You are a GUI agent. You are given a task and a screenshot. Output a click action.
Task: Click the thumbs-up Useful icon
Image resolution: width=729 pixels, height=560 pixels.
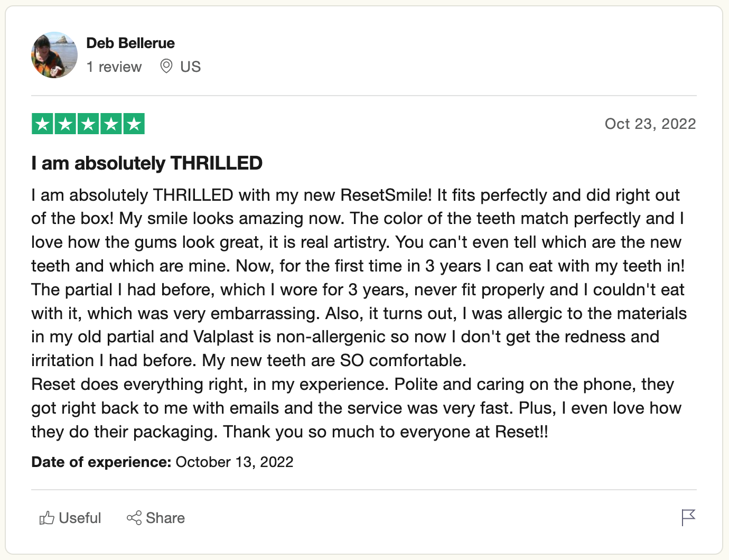pyautogui.click(x=47, y=518)
